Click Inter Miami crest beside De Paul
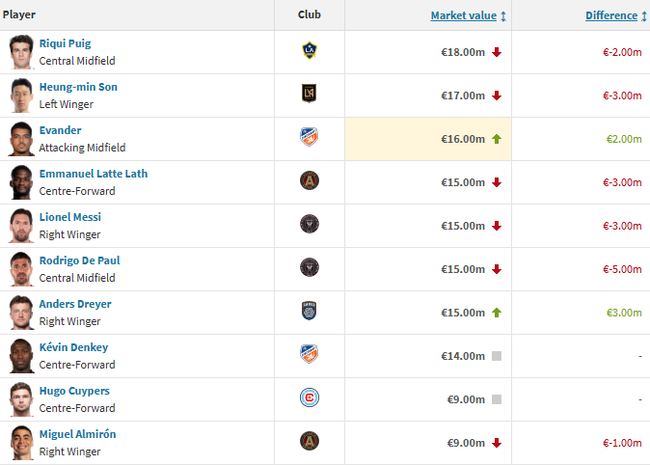Viewport: 650px width, 465px height. [309, 268]
